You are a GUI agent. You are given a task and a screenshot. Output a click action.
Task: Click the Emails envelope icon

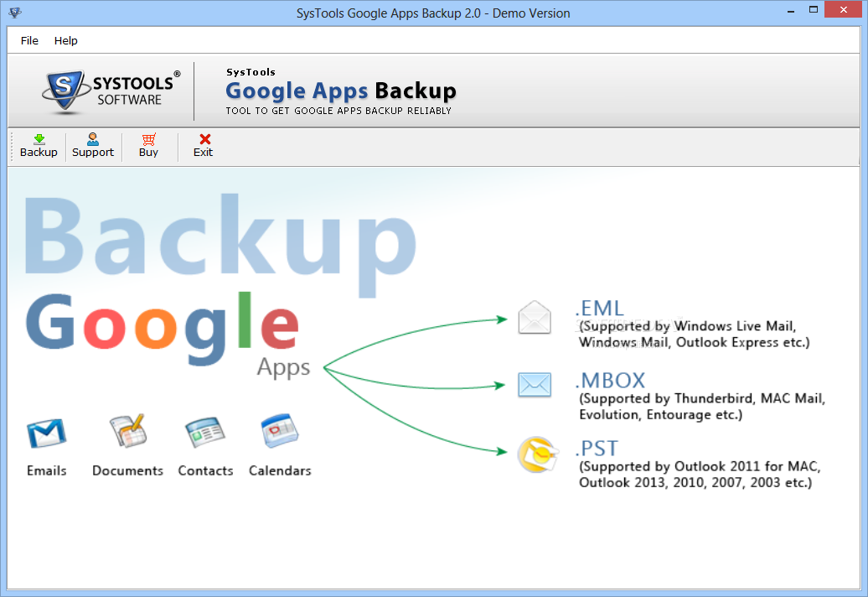coord(47,433)
